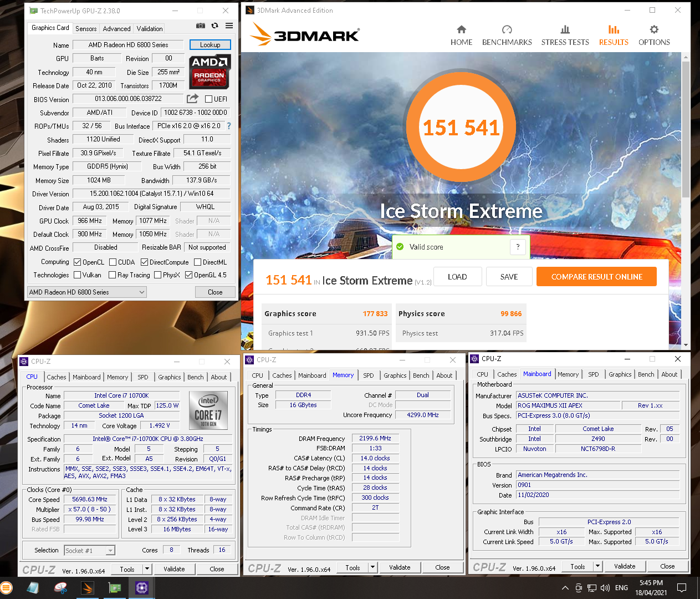Open 3DMark OPTIONS section
Screen dimensions: 700x599
[654, 35]
